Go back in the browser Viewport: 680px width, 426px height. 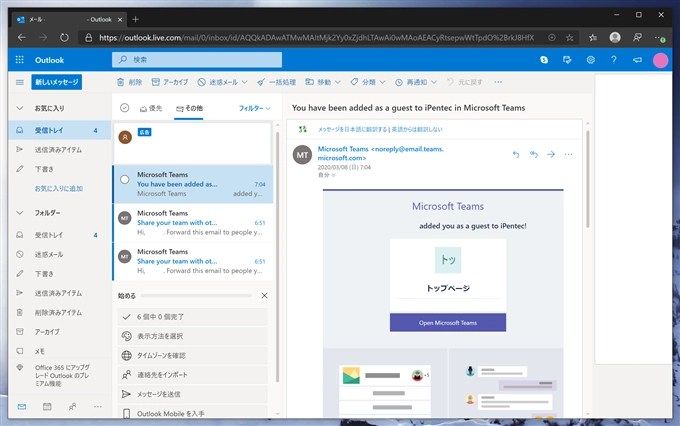pyautogui.click(x=22, y=38)
